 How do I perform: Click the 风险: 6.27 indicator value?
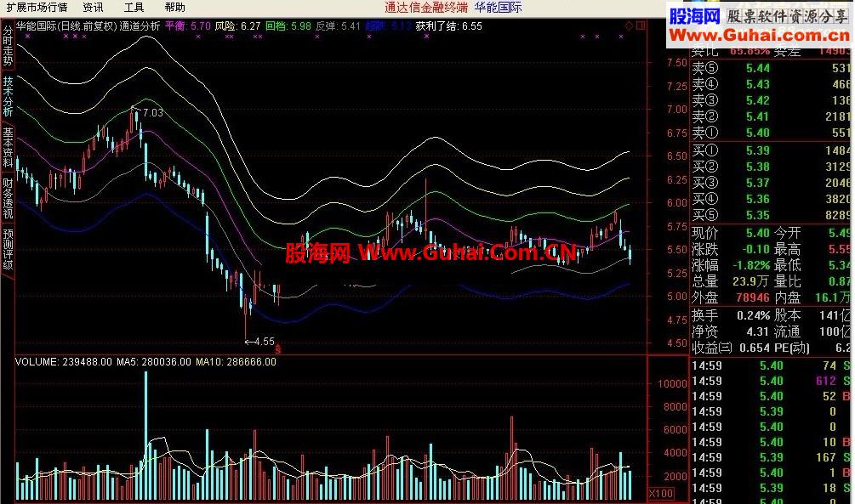[x=237, y=25]
